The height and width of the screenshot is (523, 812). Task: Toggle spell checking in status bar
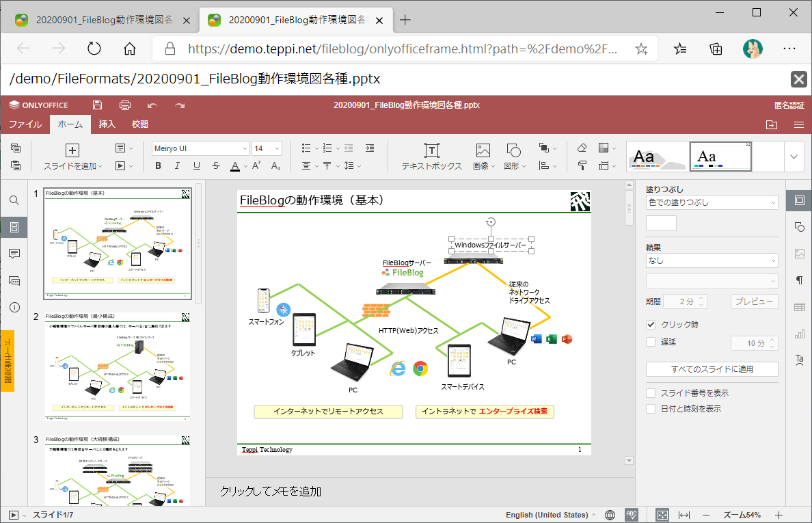click(632, 515)
